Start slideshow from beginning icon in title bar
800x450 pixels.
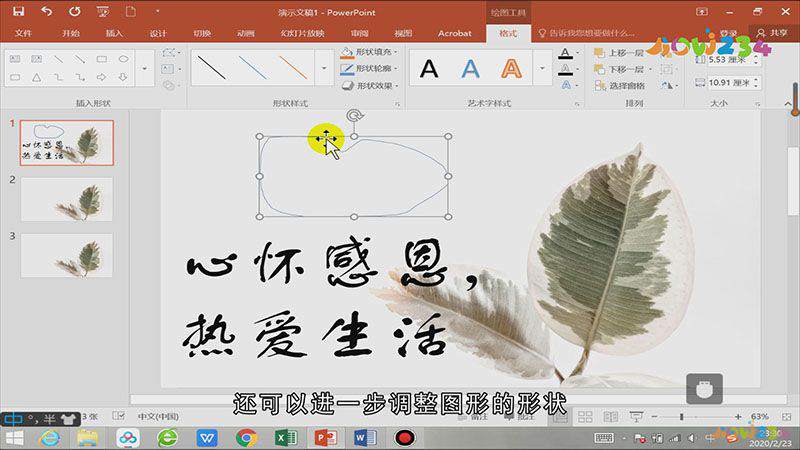point(103,11)
